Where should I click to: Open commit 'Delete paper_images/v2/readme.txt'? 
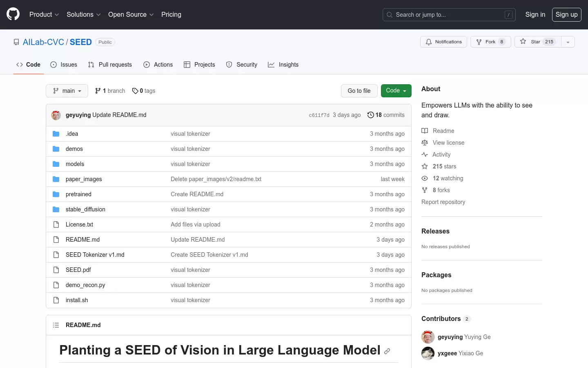(x=216, y=179)
